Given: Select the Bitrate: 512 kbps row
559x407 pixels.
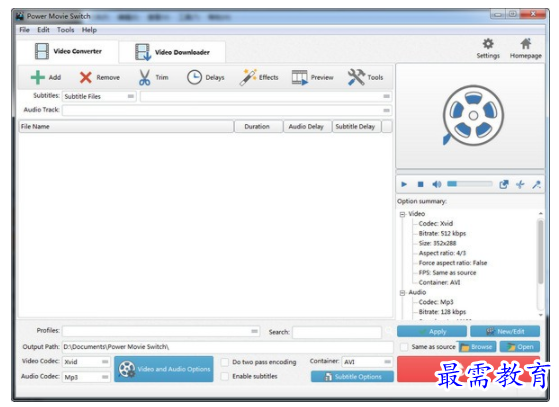Looking at the screenshot, I should pos(442,233).
